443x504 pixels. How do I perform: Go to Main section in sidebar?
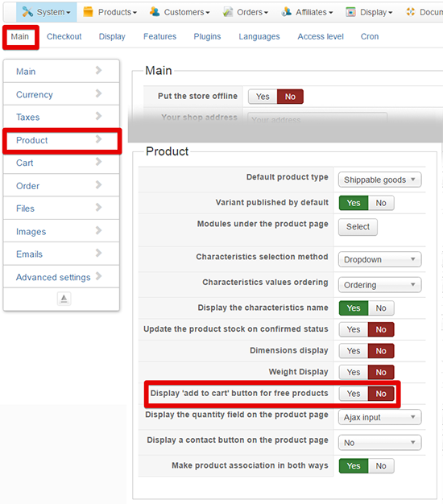coord(61,71)
